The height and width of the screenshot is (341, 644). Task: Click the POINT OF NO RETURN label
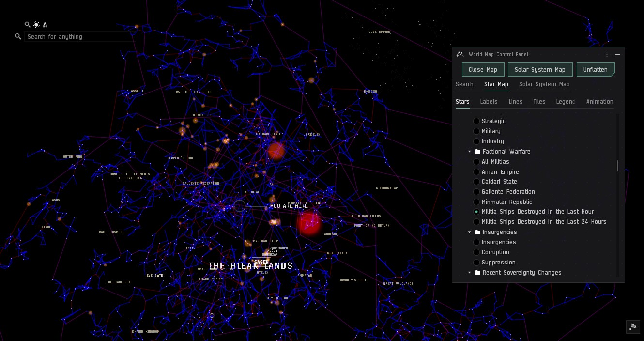click(x=372, y=226)
